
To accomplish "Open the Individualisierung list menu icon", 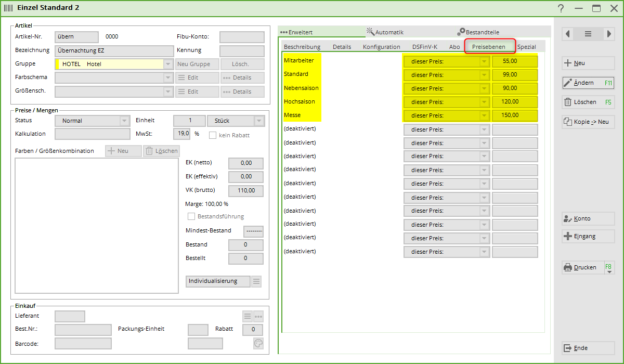I will (x=256, y=281).
